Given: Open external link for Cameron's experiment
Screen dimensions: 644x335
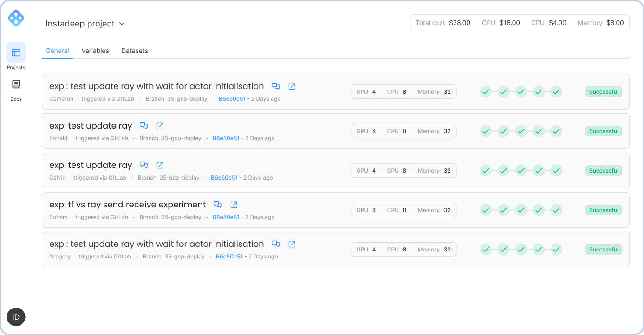Looking at the screenshot, I should tap(292, 86).
